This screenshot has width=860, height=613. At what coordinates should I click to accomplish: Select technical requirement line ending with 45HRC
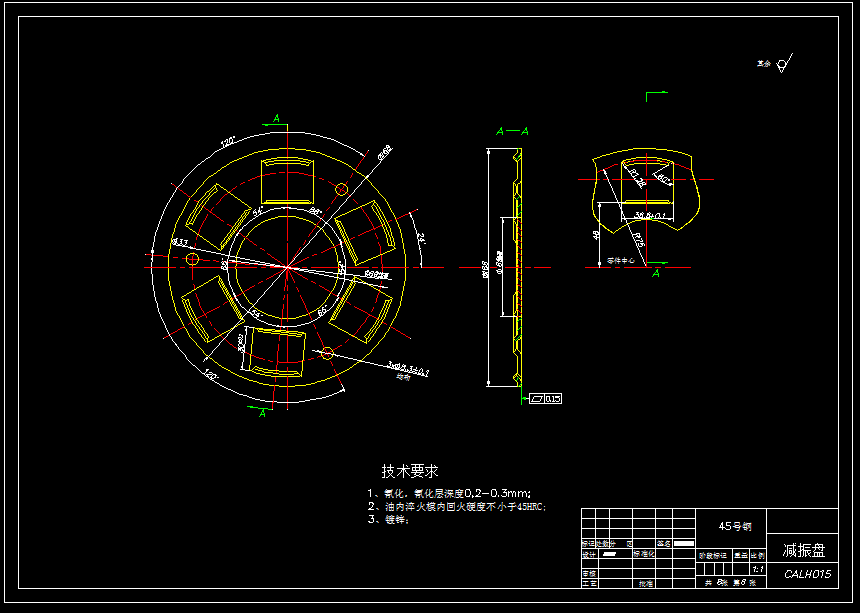point(457,507)
